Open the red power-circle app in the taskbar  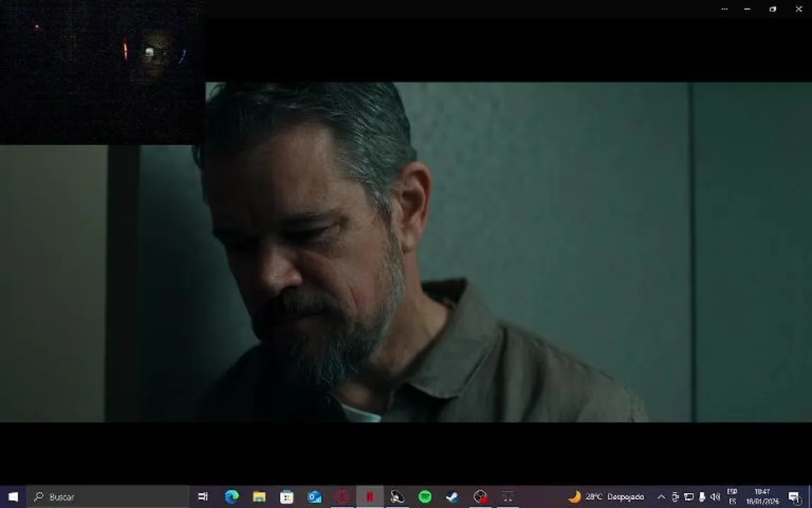tap(342, 497)
